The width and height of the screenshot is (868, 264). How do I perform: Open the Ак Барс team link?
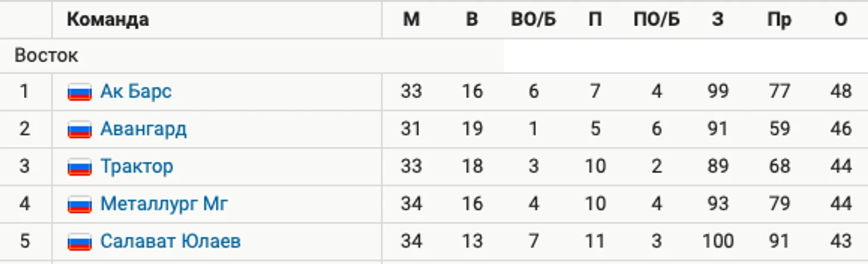[136, 92]
